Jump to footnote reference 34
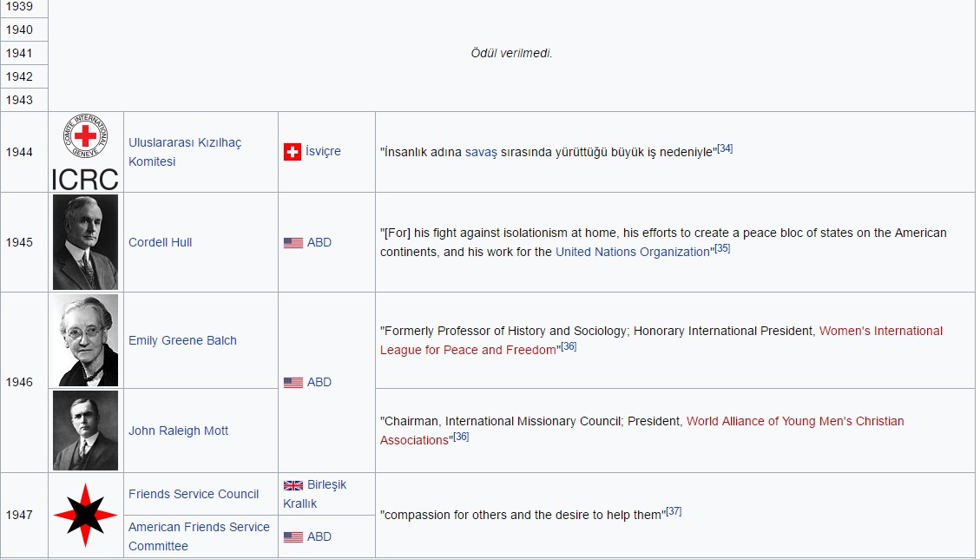 coord(725,148)
